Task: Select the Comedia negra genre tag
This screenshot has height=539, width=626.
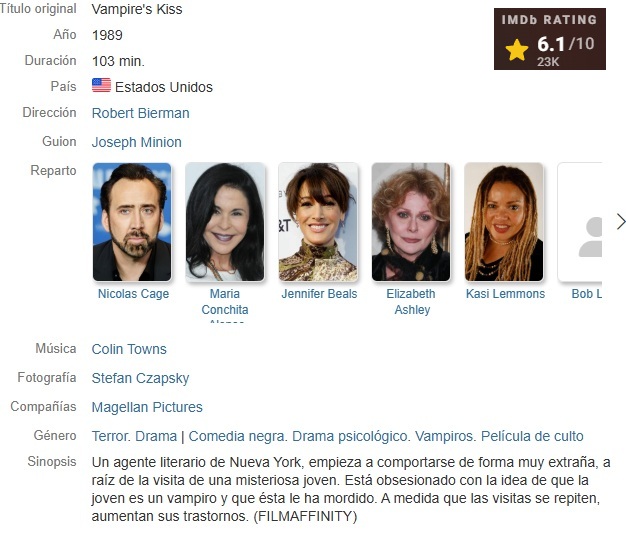Action: [x=238, y=436]
